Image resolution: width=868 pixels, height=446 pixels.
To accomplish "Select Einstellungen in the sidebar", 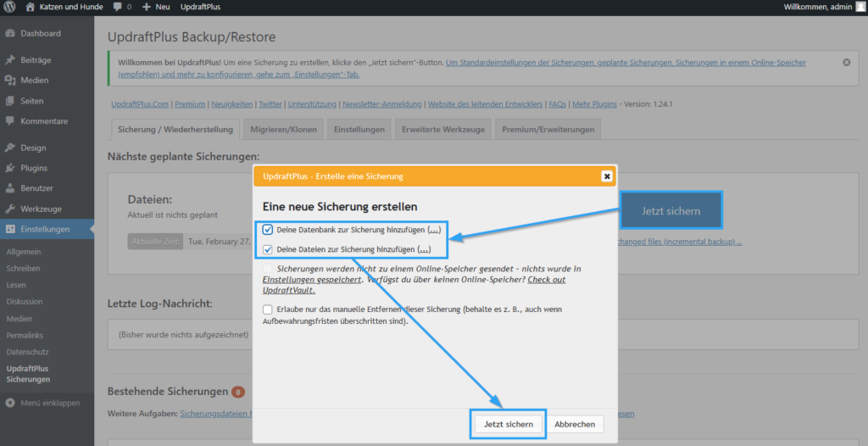I will (47, 229).
